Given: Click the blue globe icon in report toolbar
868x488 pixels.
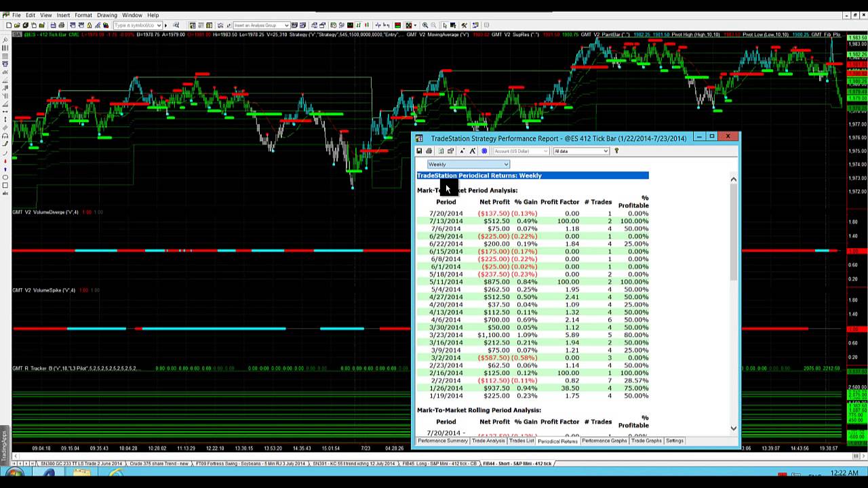Looking at the screenshot, I should pos(484,151).
